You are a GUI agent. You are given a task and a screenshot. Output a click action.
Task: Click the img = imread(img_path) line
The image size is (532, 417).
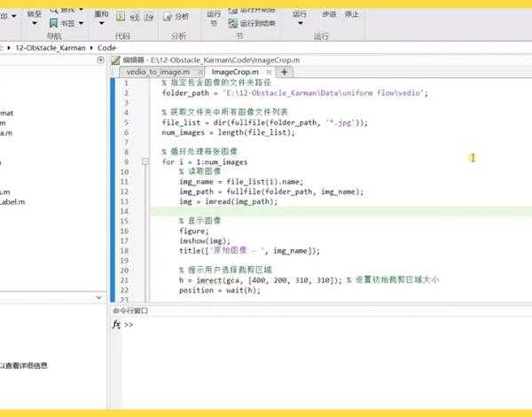click(x=229, y=201)
